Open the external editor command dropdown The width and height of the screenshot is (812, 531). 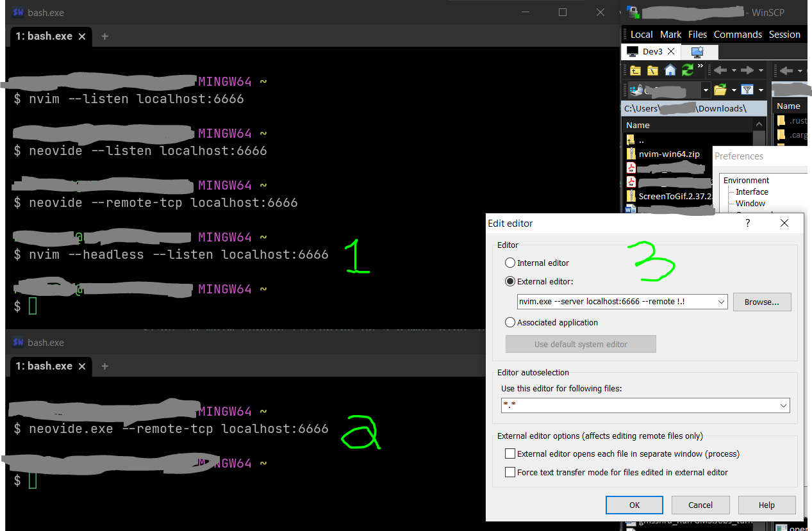pyautogui.click(x=721, y=301)
